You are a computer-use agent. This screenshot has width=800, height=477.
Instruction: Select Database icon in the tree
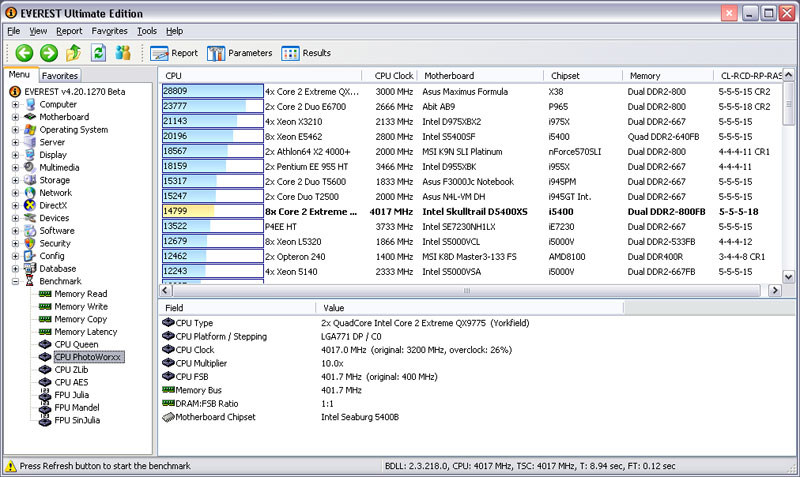tap(31, 268)
